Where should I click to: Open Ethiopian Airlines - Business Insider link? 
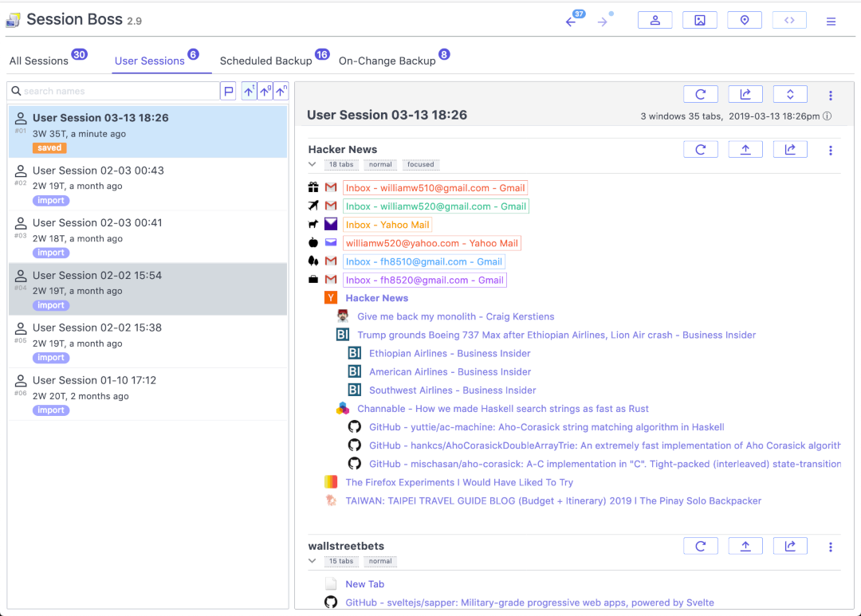click(x=450, y=354)
